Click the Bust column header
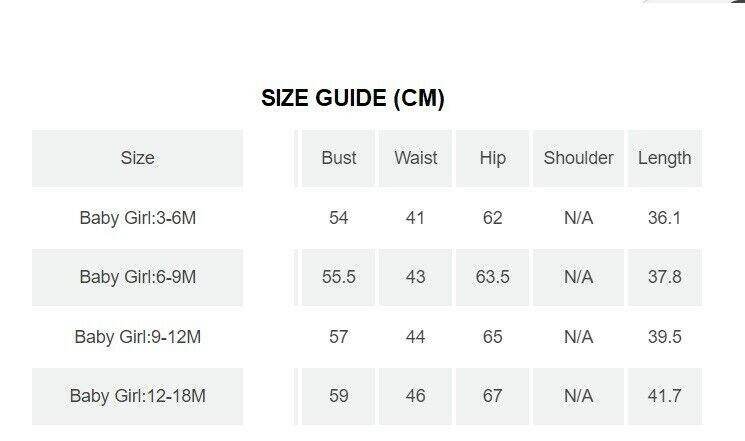This screenshot has height=441, width=745. pyautogui.click(x=339, y=158)
